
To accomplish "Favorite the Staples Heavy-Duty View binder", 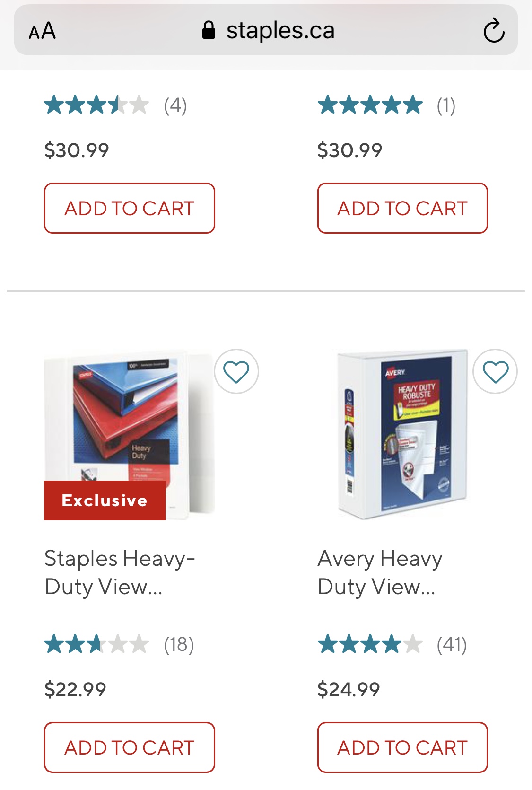I will [236, 371].
